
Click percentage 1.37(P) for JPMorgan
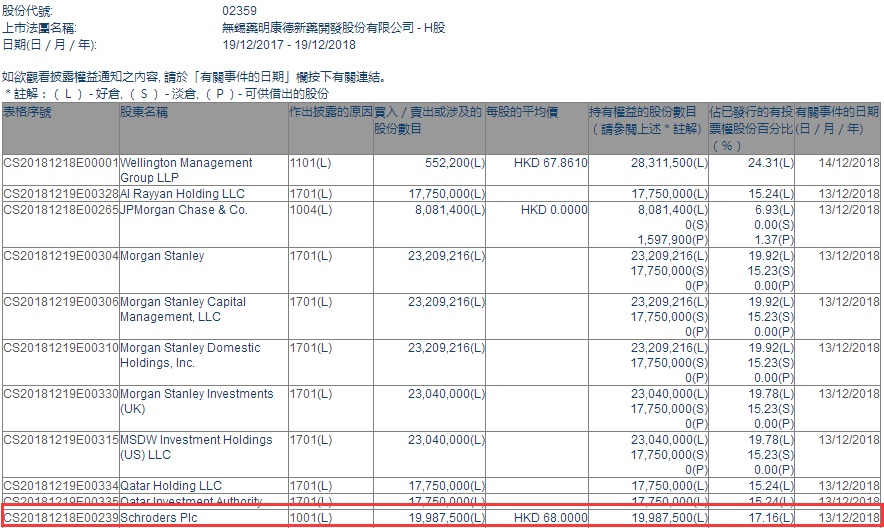coord(774,240)
